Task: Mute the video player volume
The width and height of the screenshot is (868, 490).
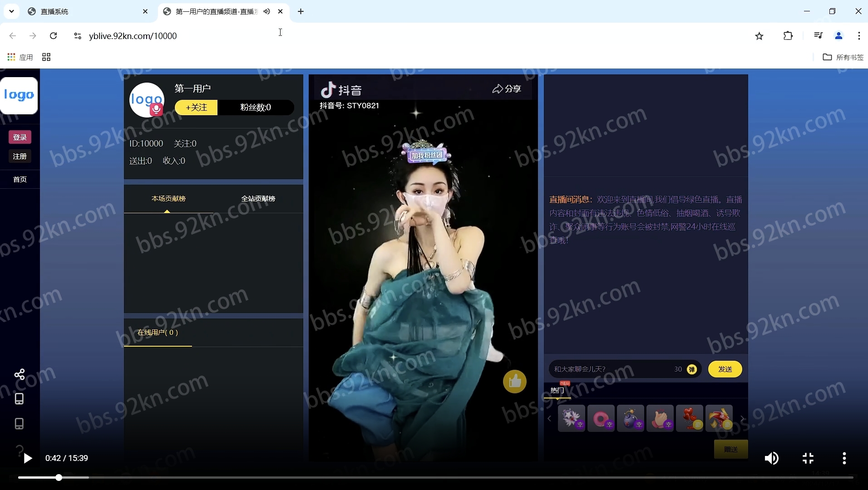Action: click(x=771, y=458)
